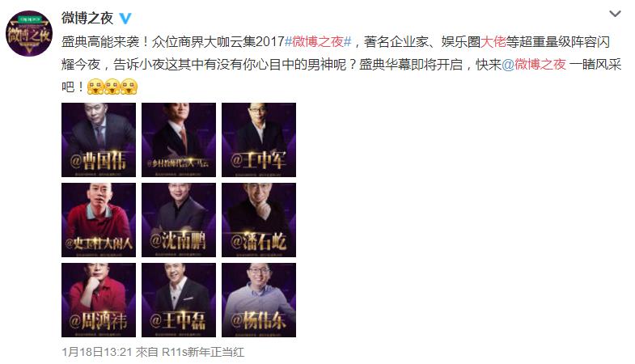The height and width of the screenshot is (364, 635).
Task: Enlarge the @杨伟东 poster thumbnail
Action: (x=259, y=300)
